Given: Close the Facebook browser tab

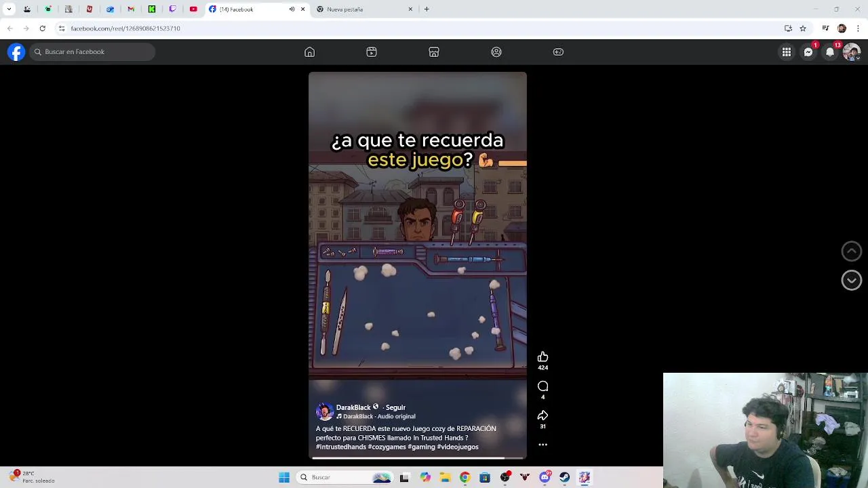Looking at the screenshot, I should click(x=302, y=9).
